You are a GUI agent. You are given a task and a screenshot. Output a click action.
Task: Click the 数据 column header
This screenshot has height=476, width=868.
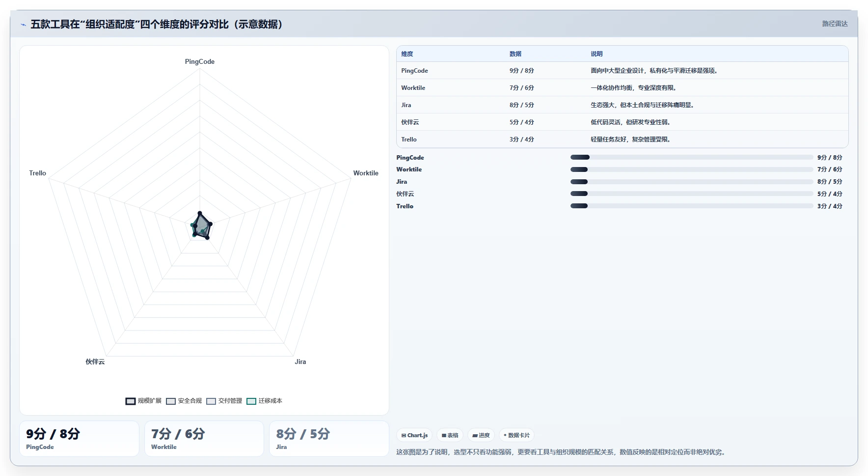tap(515, 54)
